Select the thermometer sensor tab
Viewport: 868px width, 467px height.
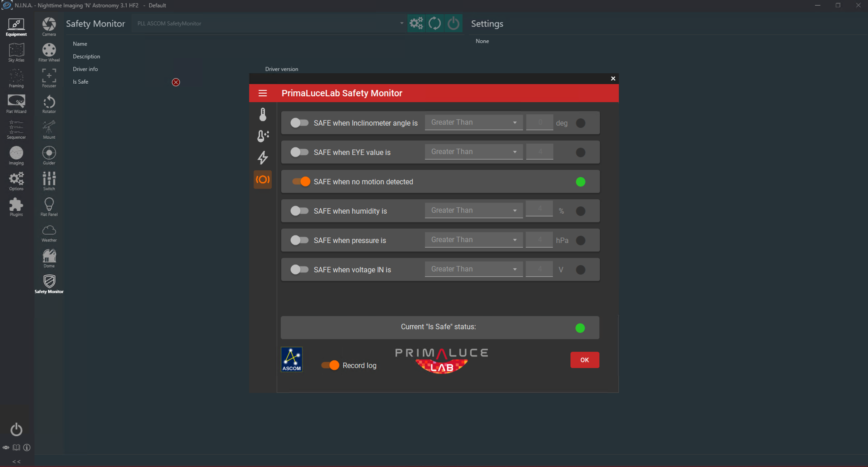(263, 114)
